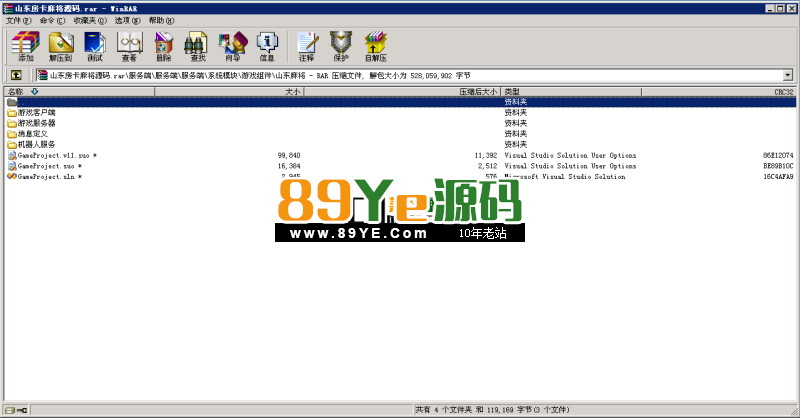Open the 帮助 (Help) menu
The width and height of the screenshot is (800, 418).
pyautogui.click(x=161, y=20)
